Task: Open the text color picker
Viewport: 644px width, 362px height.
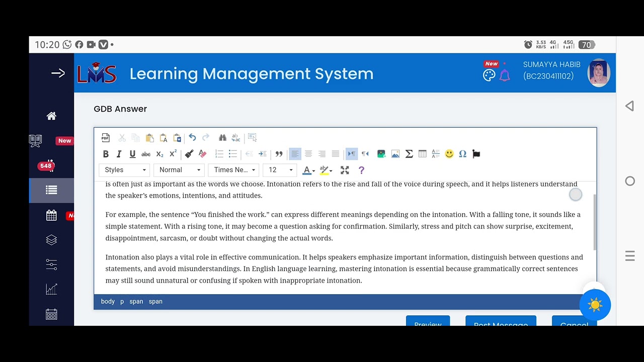Action: tap(308, 170)
